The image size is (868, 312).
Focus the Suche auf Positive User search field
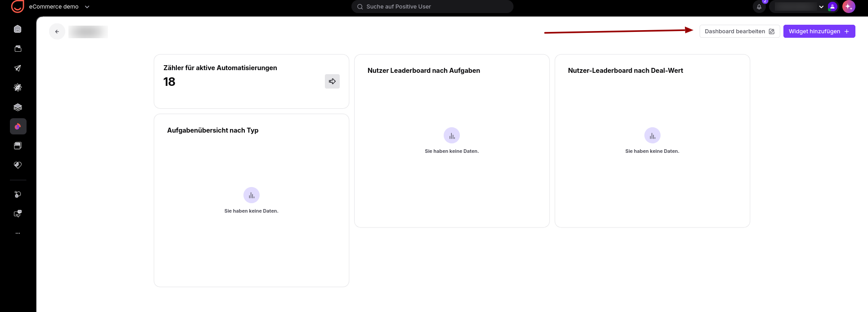[432, 7]
